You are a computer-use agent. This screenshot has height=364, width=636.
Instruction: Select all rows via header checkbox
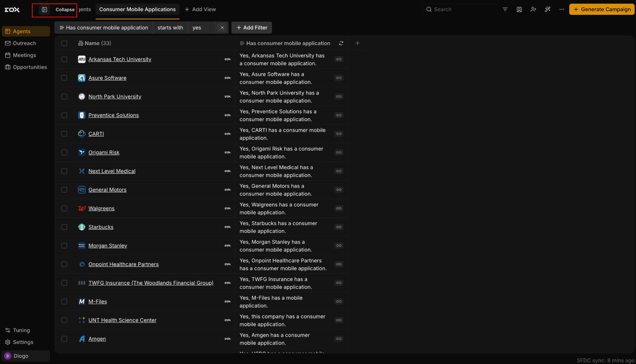64,43
